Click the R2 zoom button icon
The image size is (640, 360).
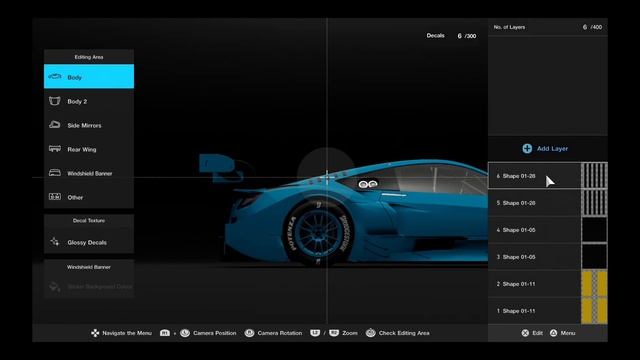click(x=333, y=333)
